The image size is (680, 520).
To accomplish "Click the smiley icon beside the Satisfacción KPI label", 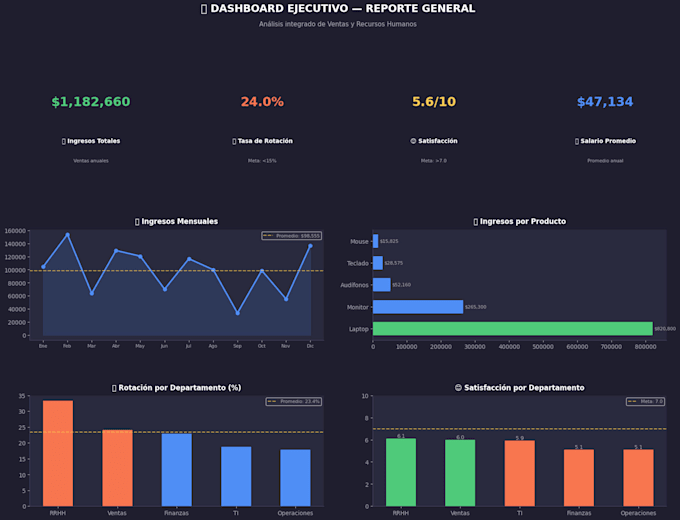I will [x=413, y=141].
